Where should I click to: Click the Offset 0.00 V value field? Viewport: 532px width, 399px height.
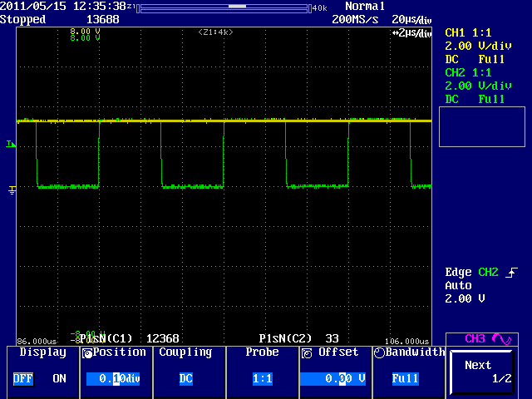334,378
